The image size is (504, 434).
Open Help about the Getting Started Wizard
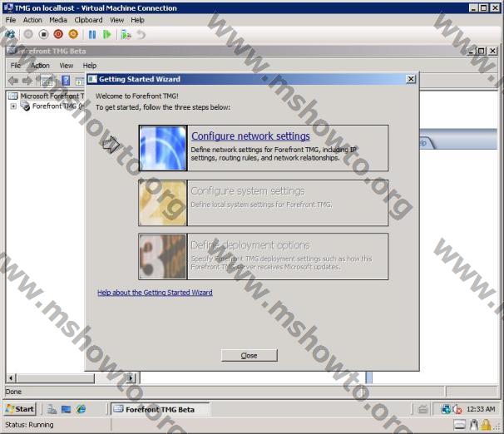click(x=155, y=293)
